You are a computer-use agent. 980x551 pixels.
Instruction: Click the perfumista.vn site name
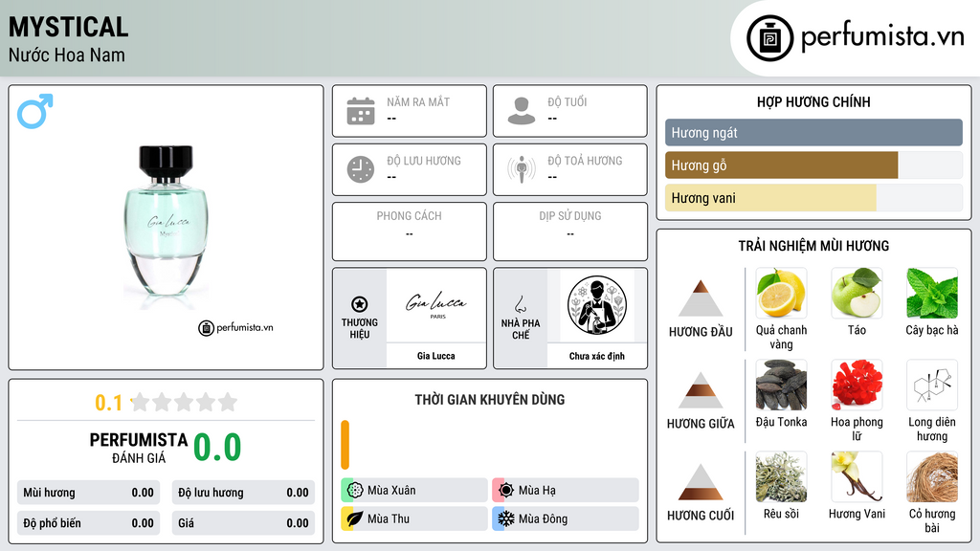point(882,36)
